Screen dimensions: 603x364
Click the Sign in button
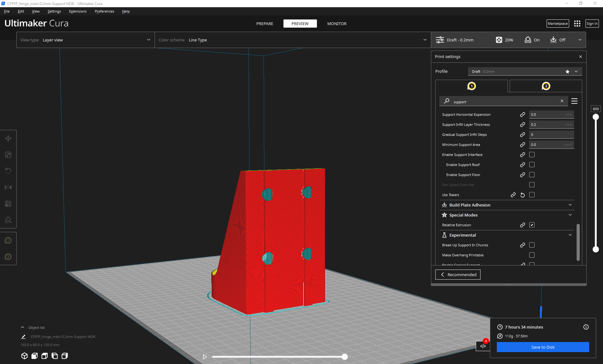pos(592,24)
